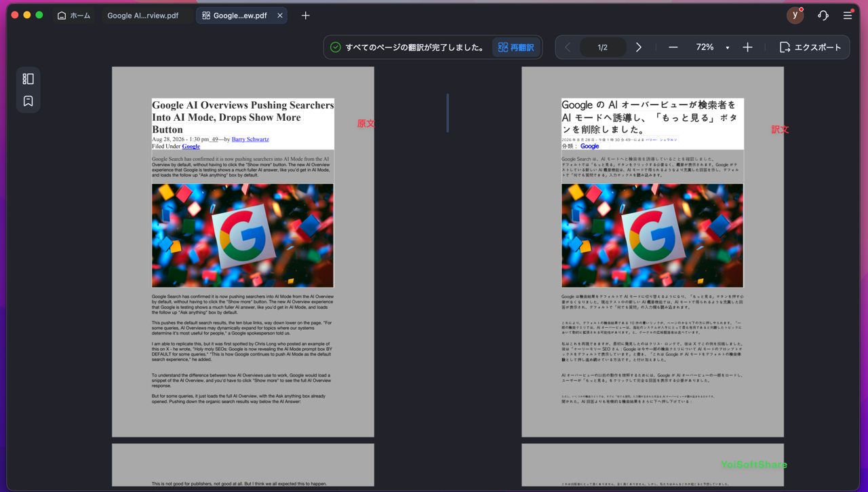The width and height of the screenshot is (868, 492).
Task: Open the user account avatar
Action: 795,15
